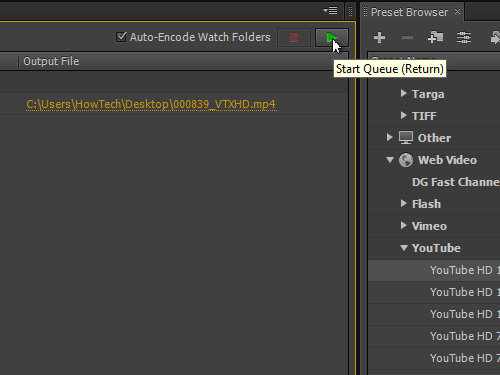
Task: Create new preset with plus icon
Action: 379,37
